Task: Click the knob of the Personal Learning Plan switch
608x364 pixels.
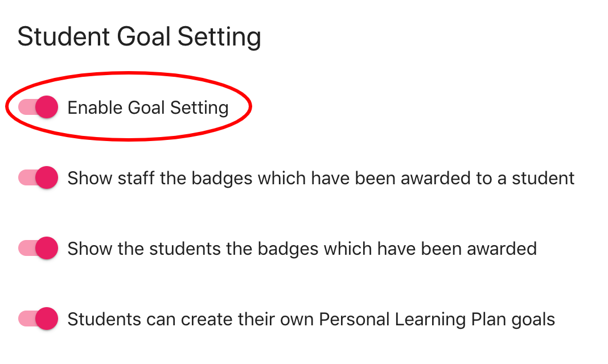Action: [47, 318]
